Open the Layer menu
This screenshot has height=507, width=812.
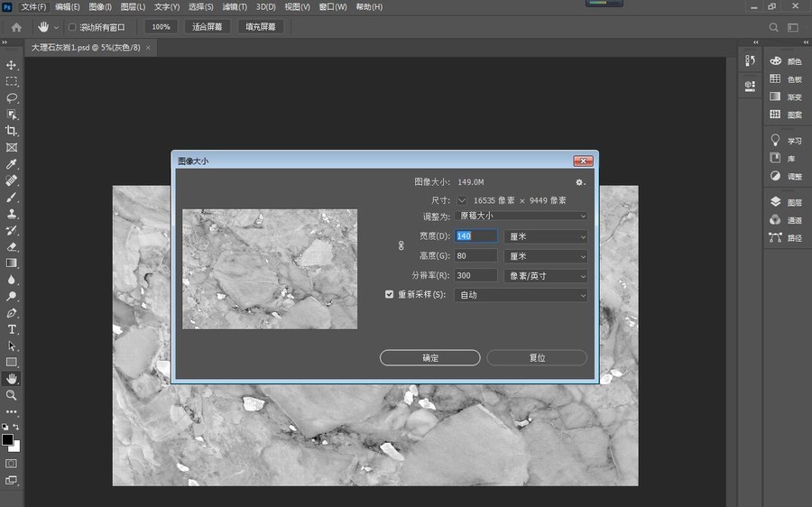133,6
